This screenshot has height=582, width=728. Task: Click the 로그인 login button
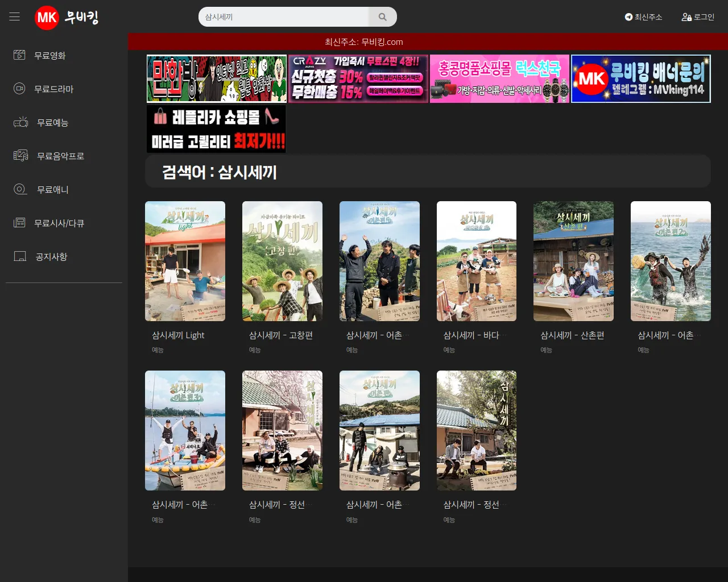point(698,17)
